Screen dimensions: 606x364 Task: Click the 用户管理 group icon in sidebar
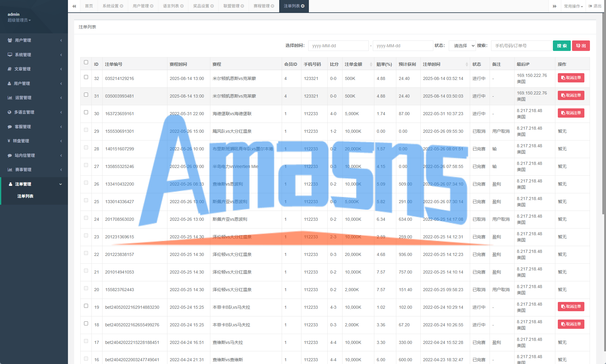[10, 40]
